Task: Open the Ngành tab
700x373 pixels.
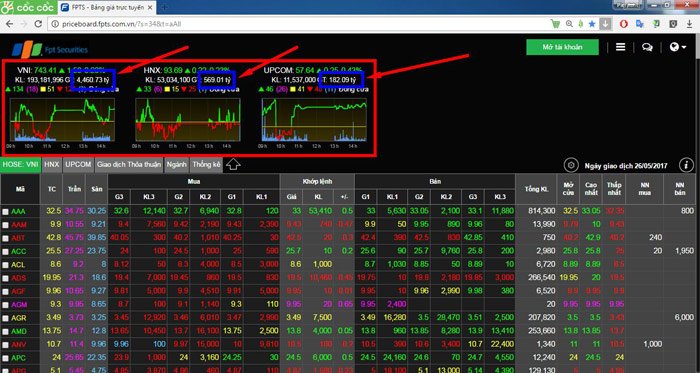Action: (177, 165)
